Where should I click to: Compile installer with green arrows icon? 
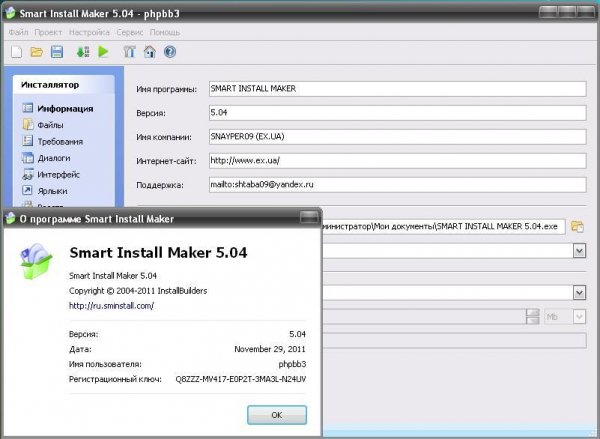83,52
